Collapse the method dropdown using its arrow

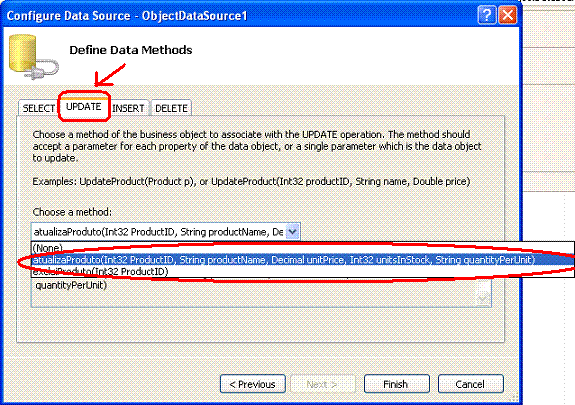pyautogui.click(x=292, y=232)
